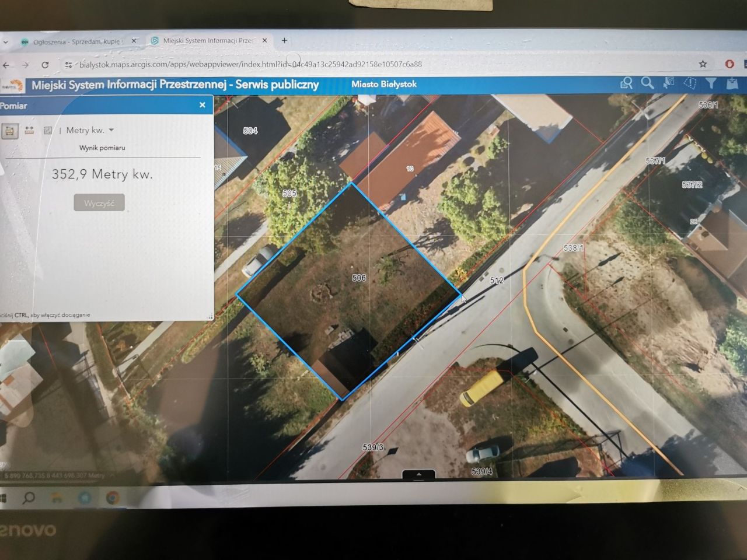Close the Ogłoszenia browser tab
This screenshot has height=560, width=747.
pos(134,41)
